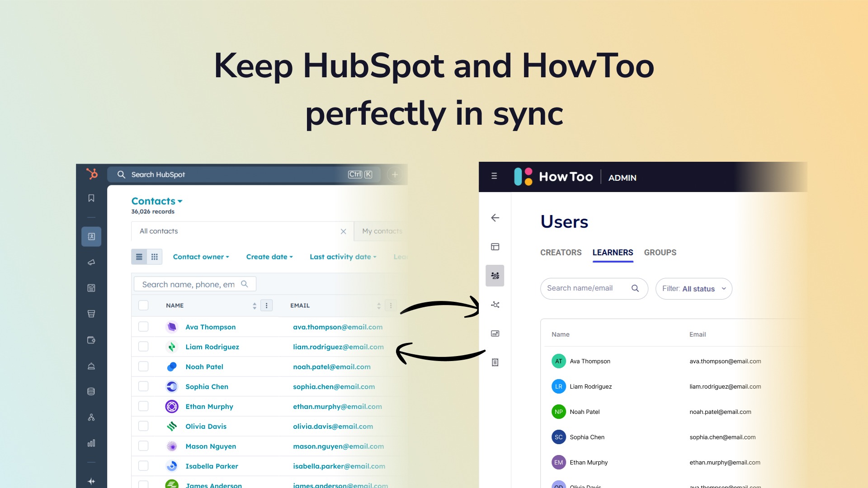This screenshot has width=868, height=488.
Task: Open the AI sparkle icon at sidebar bottom
Action: click(91, 481)
